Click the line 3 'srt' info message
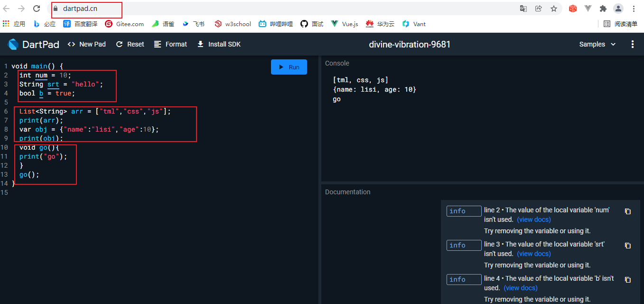 click(544, 249)
